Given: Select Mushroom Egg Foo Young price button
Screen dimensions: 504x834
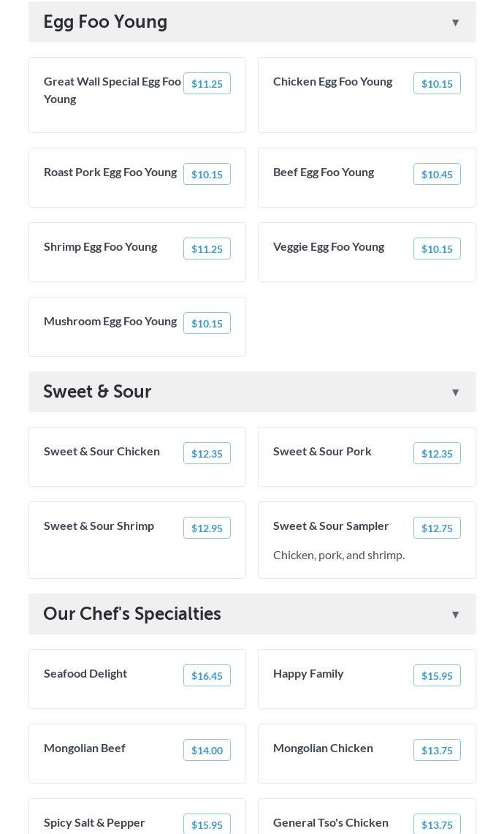Looking at the screenshot, I should (207, 324).
